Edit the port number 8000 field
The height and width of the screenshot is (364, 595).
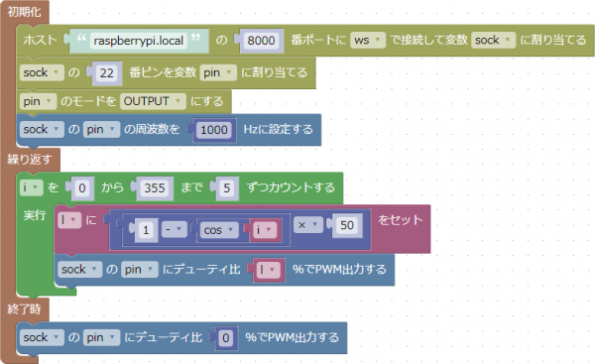261,41
